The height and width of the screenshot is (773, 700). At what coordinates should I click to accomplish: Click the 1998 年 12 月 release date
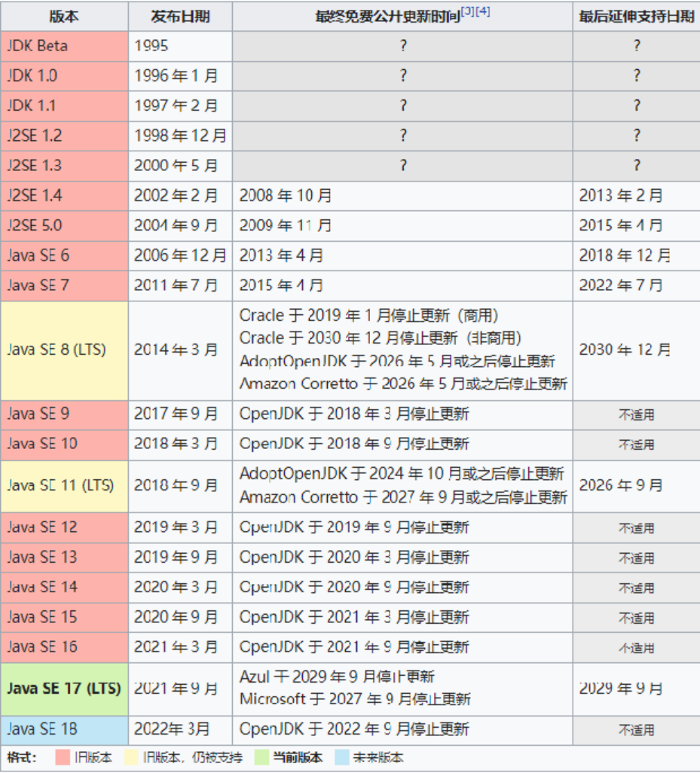coord(180,136)
